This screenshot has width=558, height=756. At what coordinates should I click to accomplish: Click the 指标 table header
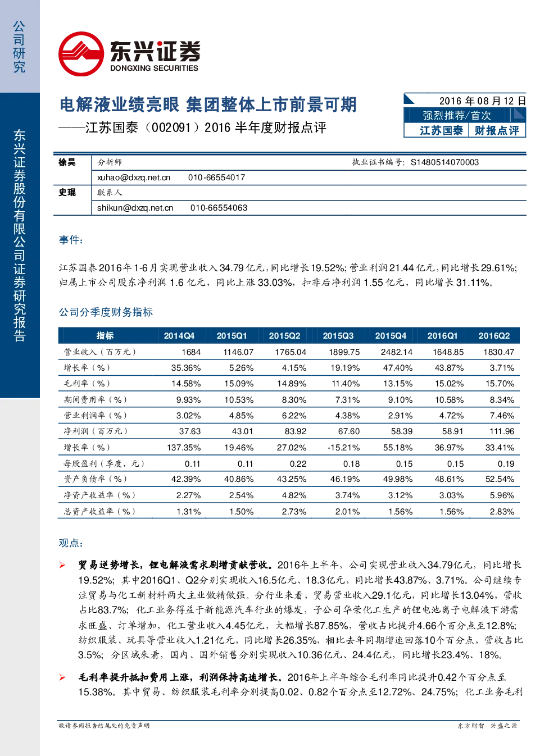[105, 335]
